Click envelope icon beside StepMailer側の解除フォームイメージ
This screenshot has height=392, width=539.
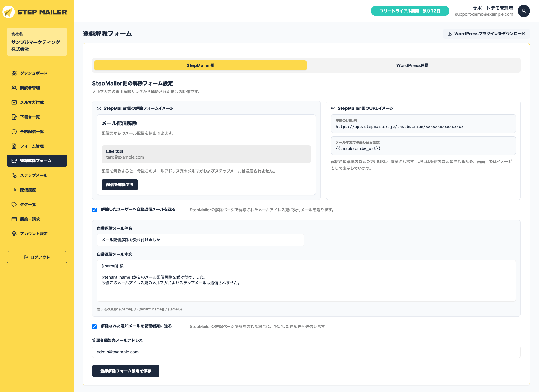click(x=99, y=108)
